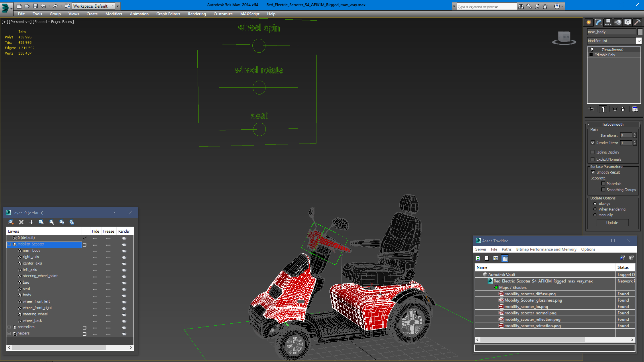Click the Save File floppy icon
The width and height of the screenshot is (644, 362).
[35, 6]
